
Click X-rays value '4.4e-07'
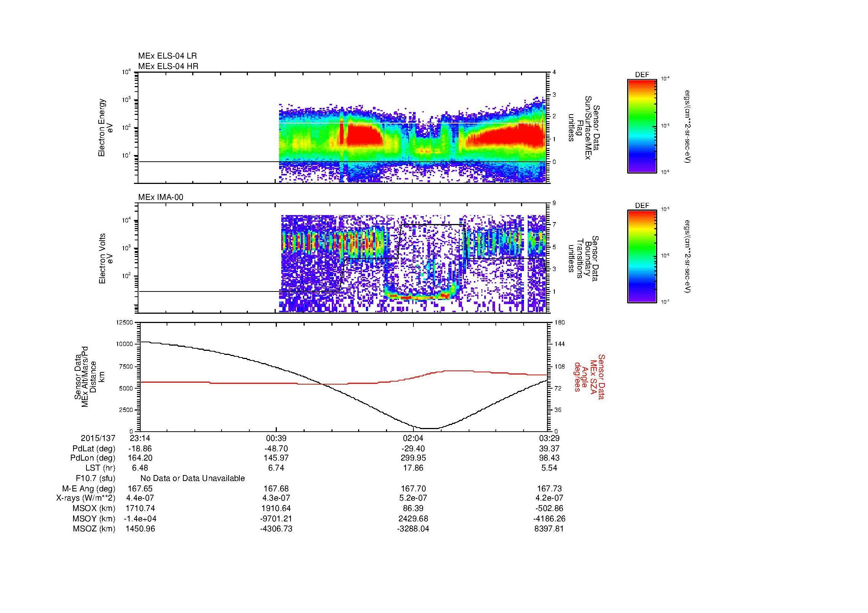pos(140,498)
